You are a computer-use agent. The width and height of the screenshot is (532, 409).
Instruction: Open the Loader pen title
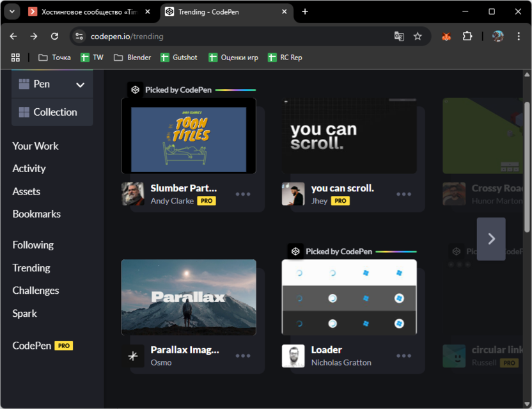pyautogui.click(x=326, y=350)
